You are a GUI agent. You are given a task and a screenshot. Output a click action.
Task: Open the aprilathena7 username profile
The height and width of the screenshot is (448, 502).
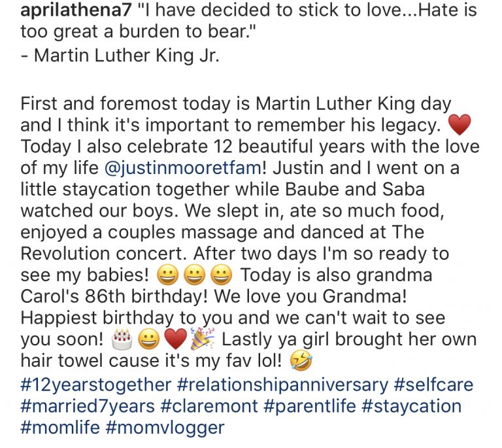(x=76, y=10)
